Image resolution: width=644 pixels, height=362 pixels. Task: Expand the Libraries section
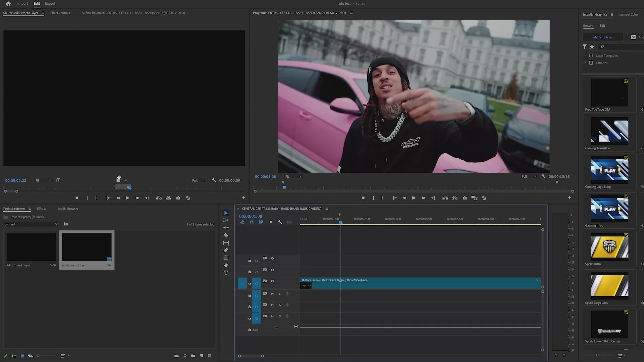(585, 62)
